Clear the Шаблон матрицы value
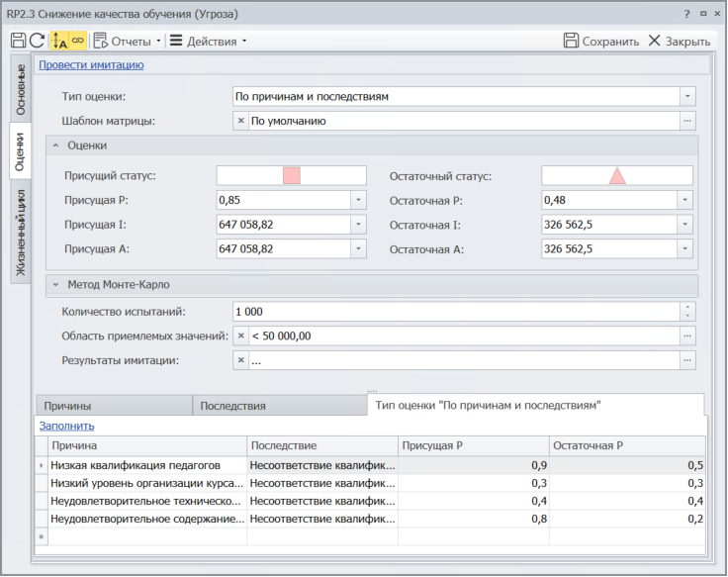Image resolution: width=728 pixels, height=577 pixels. click(241, 121)
